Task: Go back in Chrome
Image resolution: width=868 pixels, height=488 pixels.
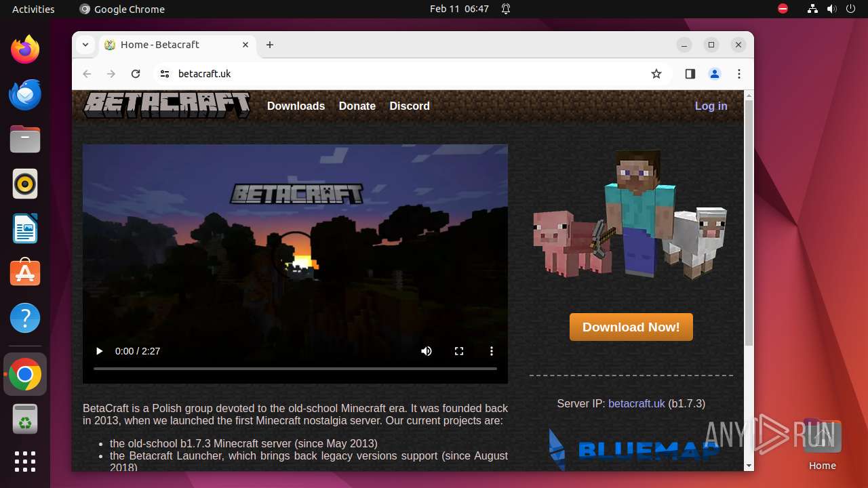Action: click(x=87, y=74)
